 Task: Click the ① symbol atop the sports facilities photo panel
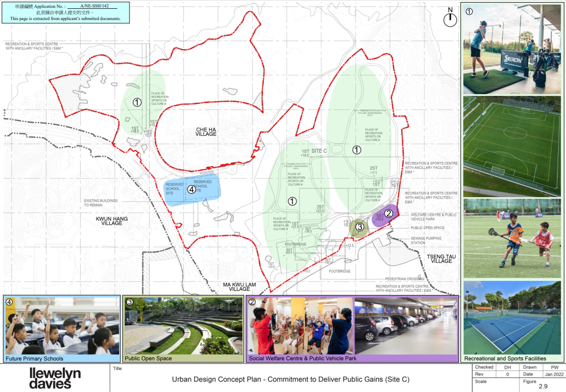469,11
